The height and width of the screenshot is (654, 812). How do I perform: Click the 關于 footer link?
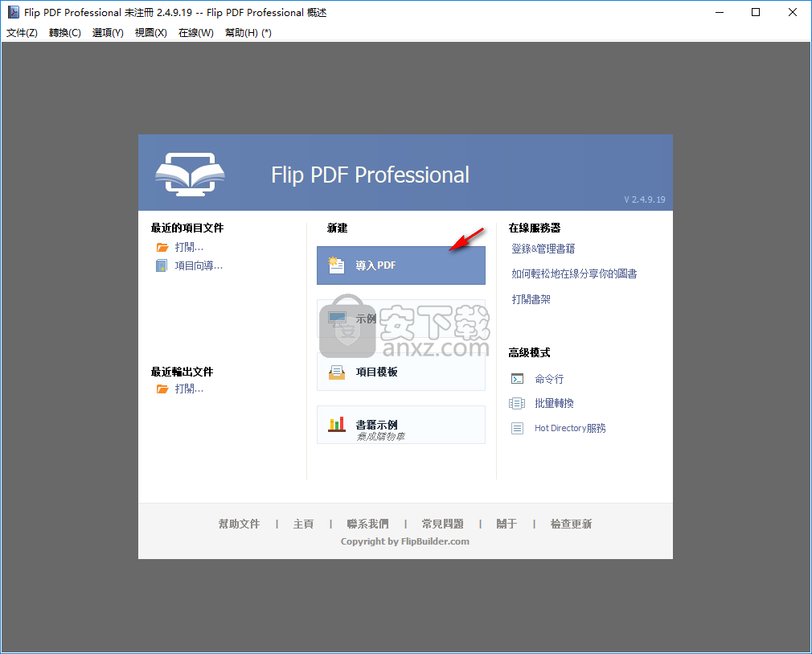click(507, 524)
